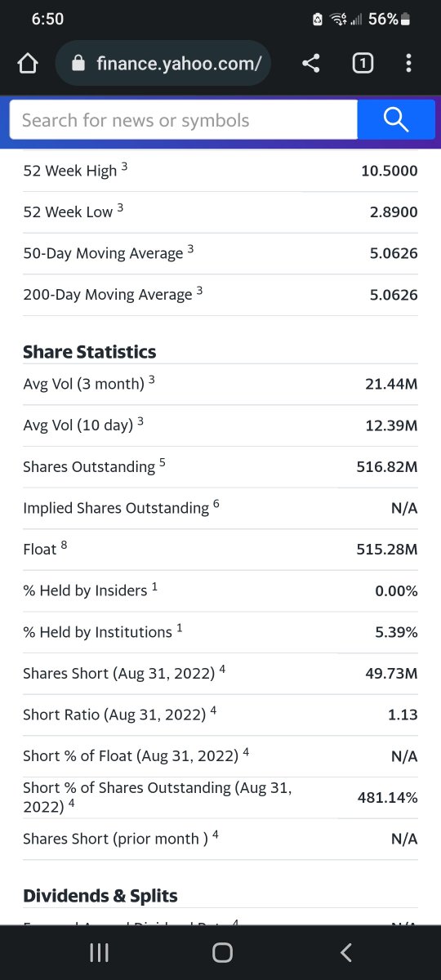441x980 pixels.
Task: Select 'Implied Shares Outstanding' label
Action: coord(116,508)
